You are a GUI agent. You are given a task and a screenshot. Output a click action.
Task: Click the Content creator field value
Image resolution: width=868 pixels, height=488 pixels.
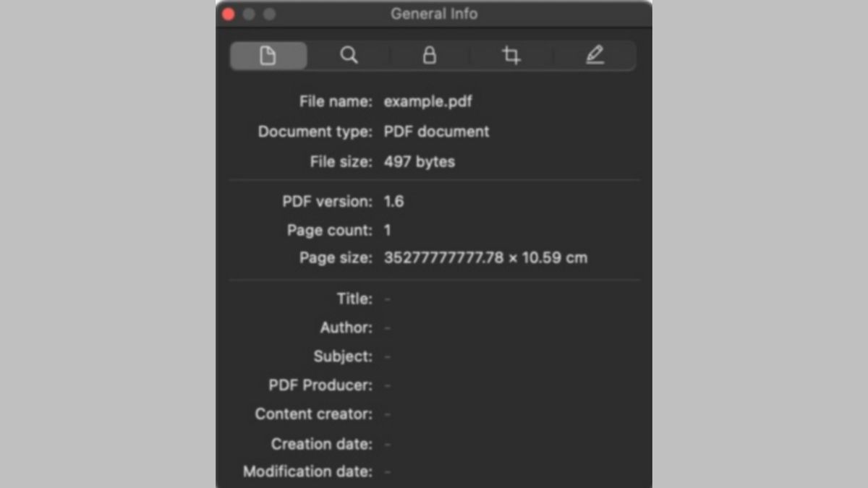coord(387,414)
